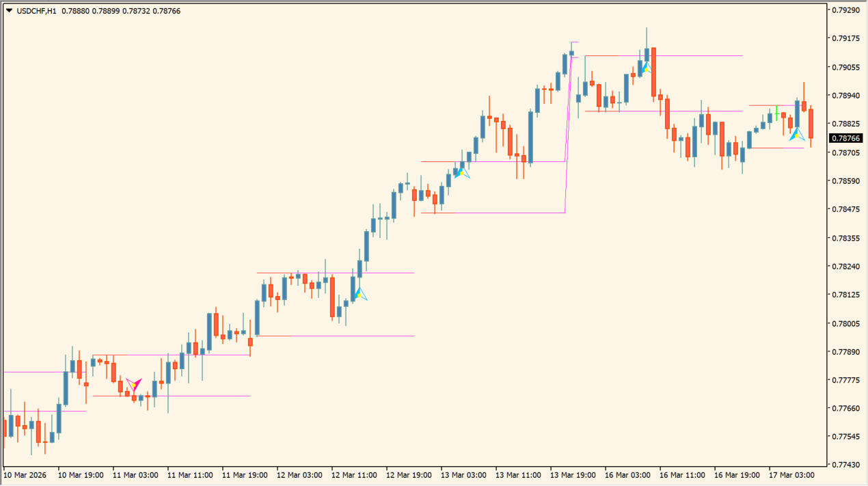Click the blue buy arrow near 13 Mar 03:00
The image size is (868, 486).
[462, 172]
